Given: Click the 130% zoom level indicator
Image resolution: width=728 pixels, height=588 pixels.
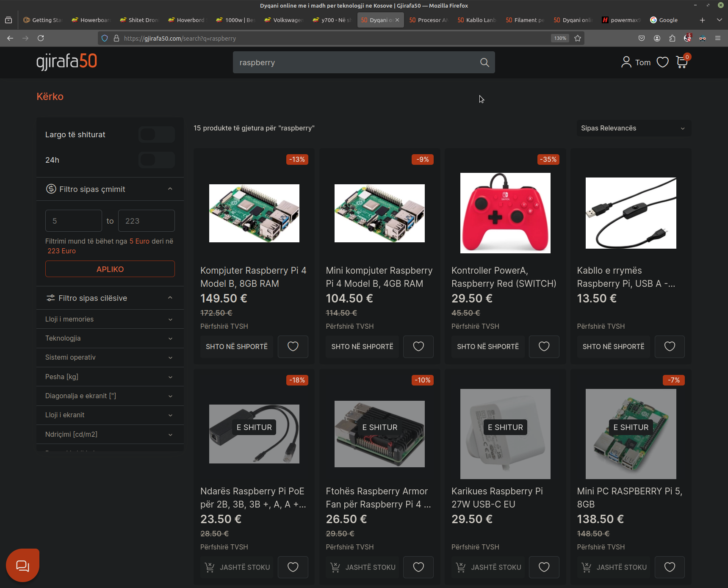Looking at the screenshot, I should (x=560, y=38).
